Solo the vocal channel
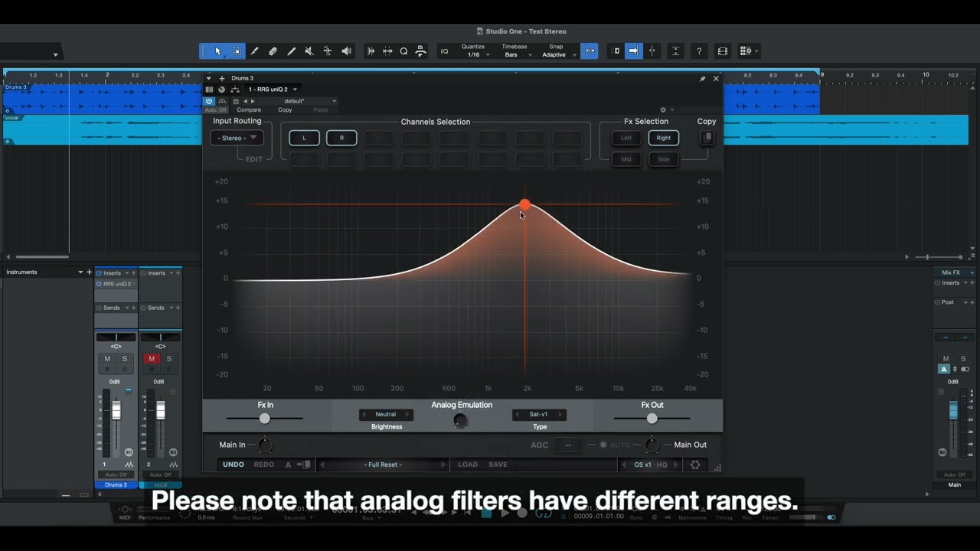Screen dimensions: 980x551 pyautogui.click(x=169, y=359)
